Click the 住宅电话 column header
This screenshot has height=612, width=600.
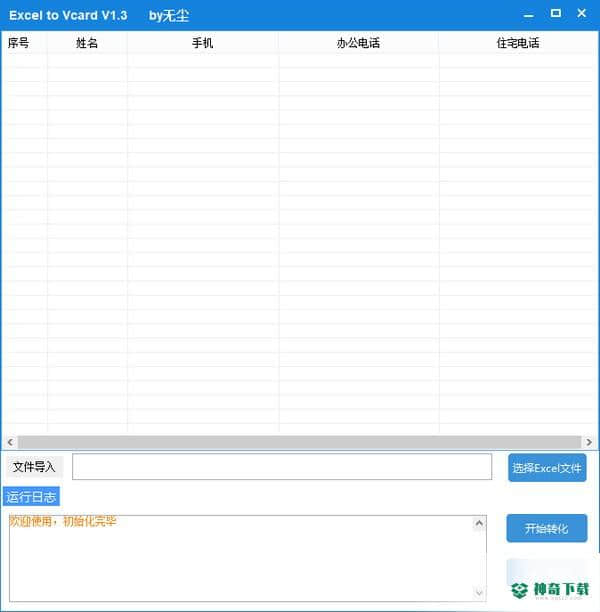tap(518, 43)
